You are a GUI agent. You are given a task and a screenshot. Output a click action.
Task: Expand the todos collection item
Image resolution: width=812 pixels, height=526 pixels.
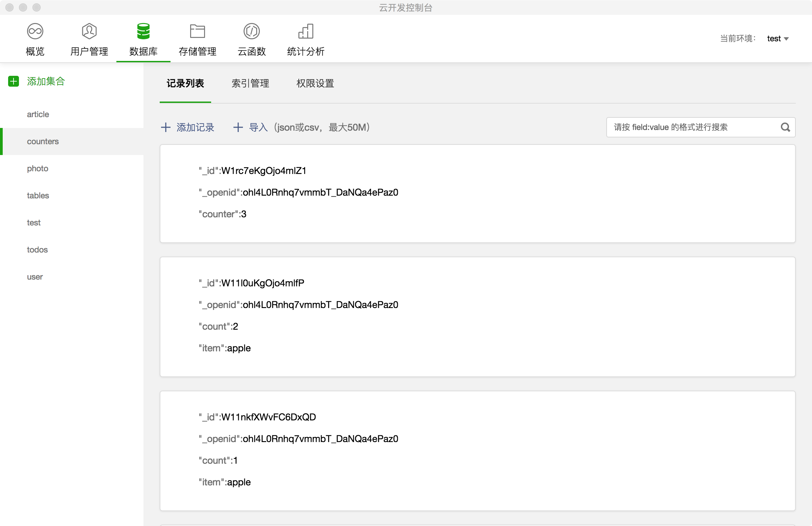click(37, 249)
